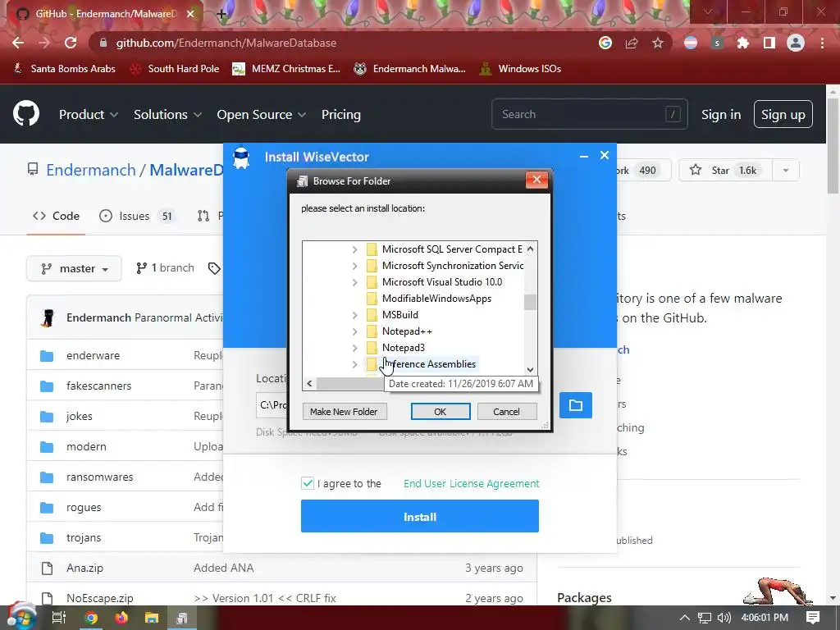Screen dimensions: 840x630
Task: Select the ModifiableWindowsApps folder
Action: point(436,299)
